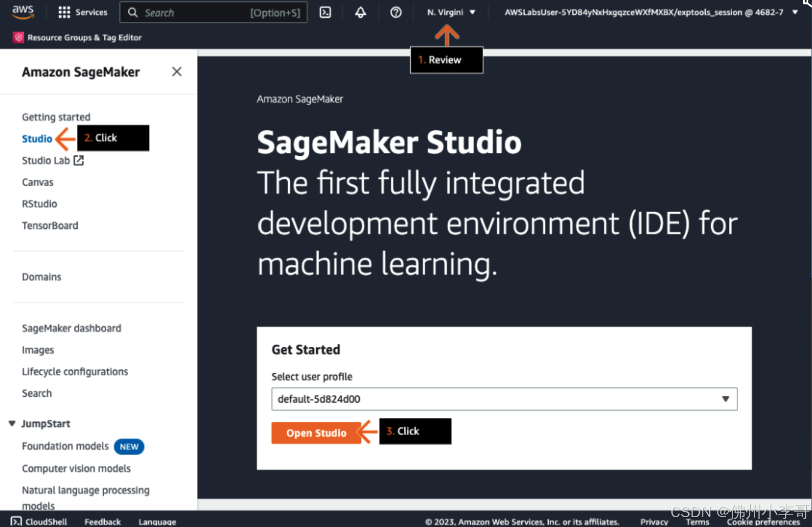Viewport: 812px width, 527px height.
Task: Open Feedback in the footer
Action: 103,522
